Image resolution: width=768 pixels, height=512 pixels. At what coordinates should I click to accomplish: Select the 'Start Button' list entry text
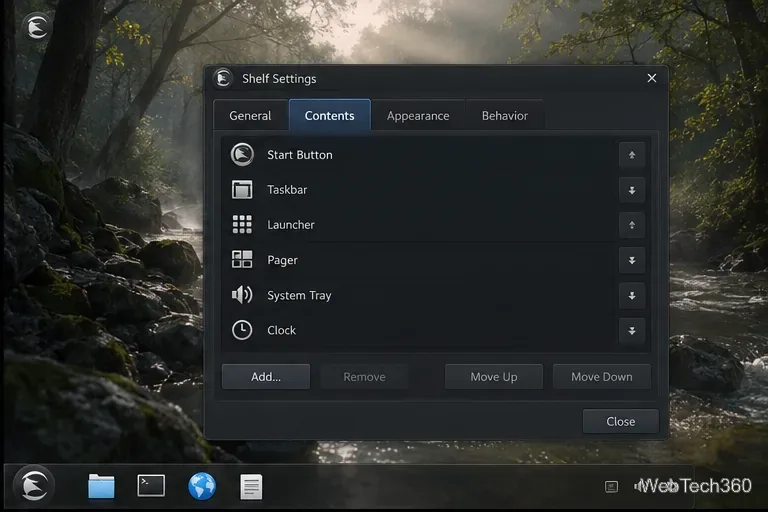coord(300,155)
